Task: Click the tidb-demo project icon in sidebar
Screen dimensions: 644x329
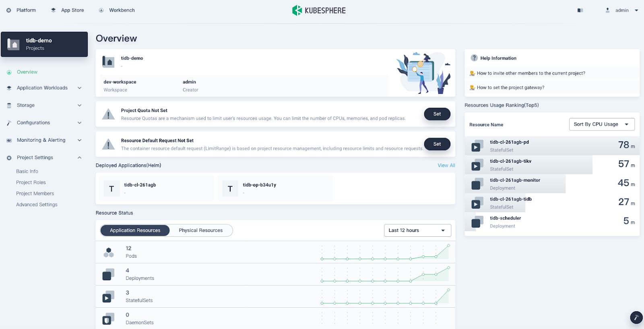Action: pyautogui.click(x=14, y=44)
